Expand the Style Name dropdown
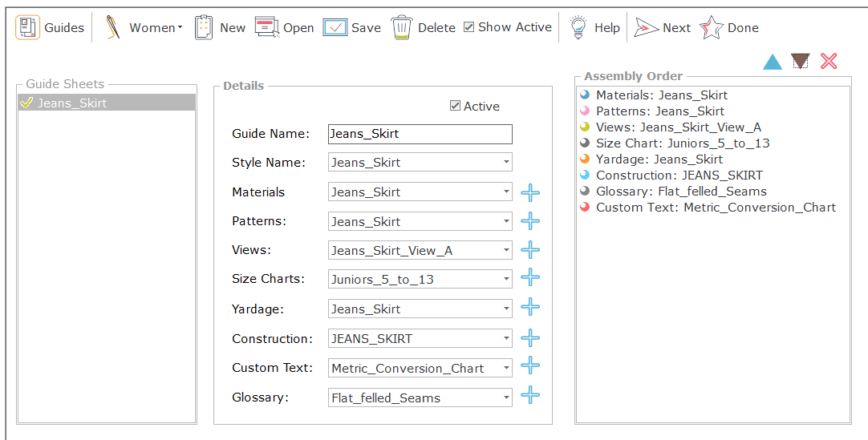The width and height of the screenshot is (868, 440). pos(506,163)
